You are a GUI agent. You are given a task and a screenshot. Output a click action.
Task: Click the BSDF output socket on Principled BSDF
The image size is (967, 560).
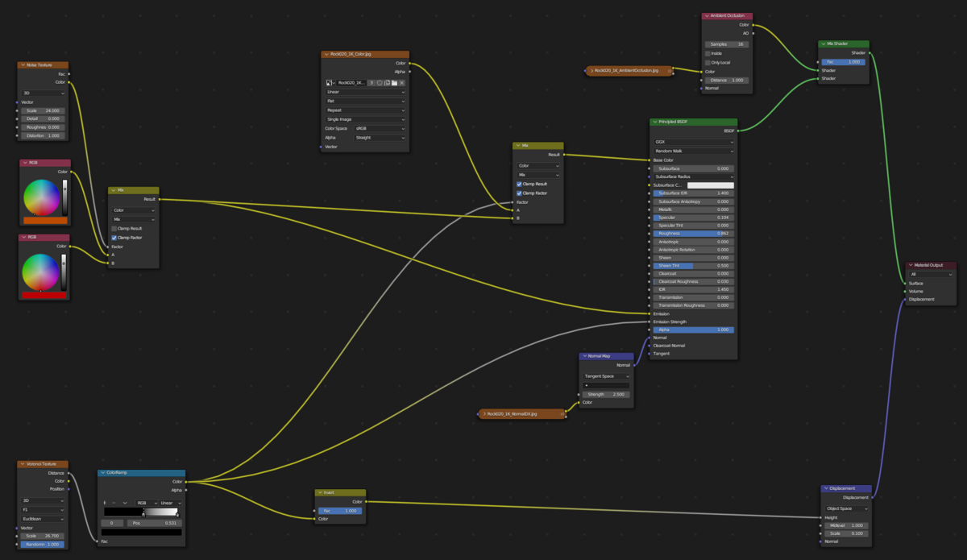tap(737, 131)
